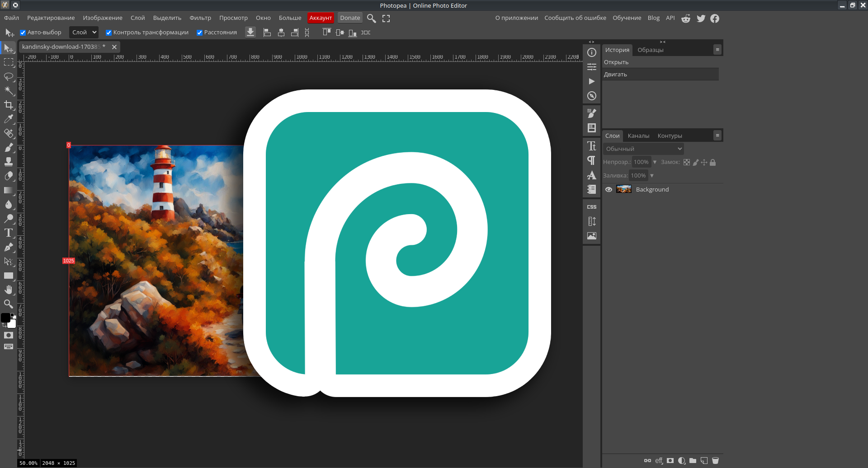Select the Pen tool
The height and width of the screenshot is (468, 868).
coord(9,247)
